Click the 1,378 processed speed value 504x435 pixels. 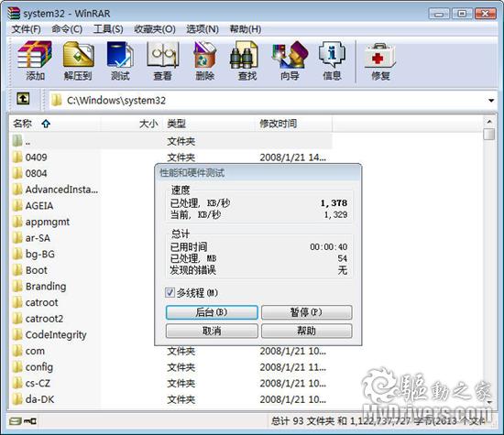pos(334,203)
